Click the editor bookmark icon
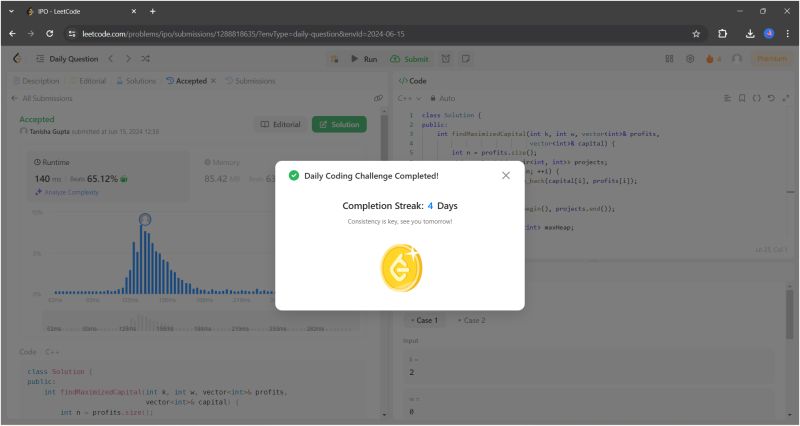 [x=742, y=98]
